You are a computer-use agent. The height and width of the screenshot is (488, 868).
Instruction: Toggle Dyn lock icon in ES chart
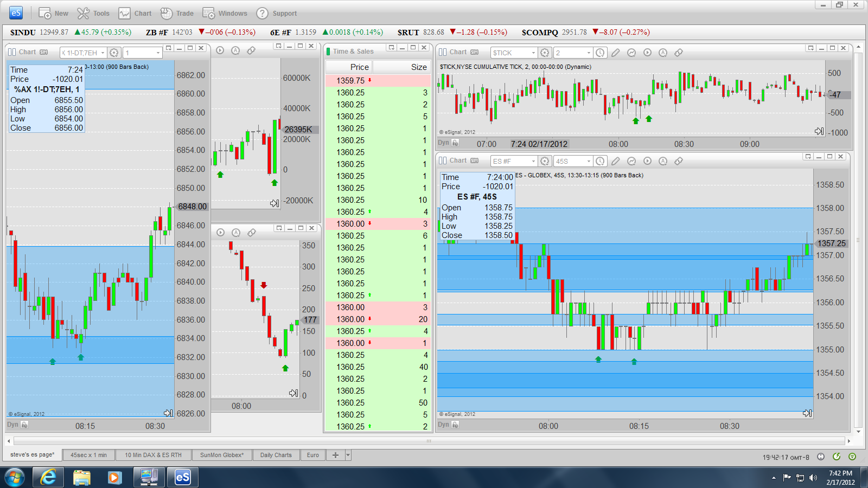coord(455,425)
